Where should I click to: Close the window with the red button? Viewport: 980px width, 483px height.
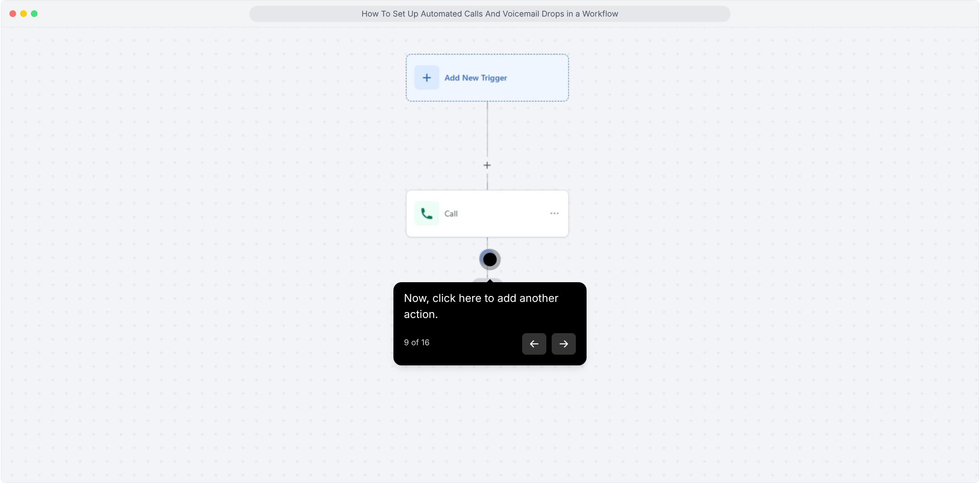point(13,14)
